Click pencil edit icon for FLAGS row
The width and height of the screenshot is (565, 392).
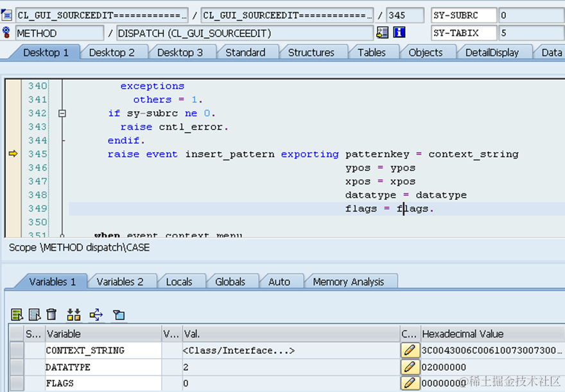point(410,383)
